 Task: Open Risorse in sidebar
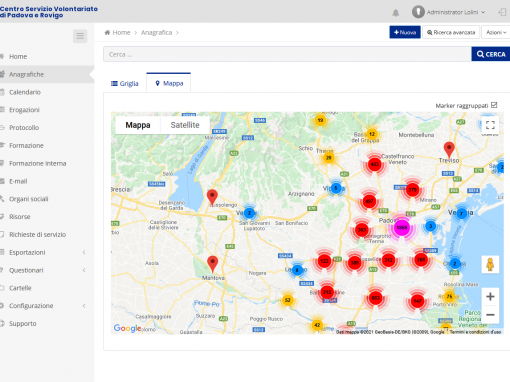(x=20, y=217)
